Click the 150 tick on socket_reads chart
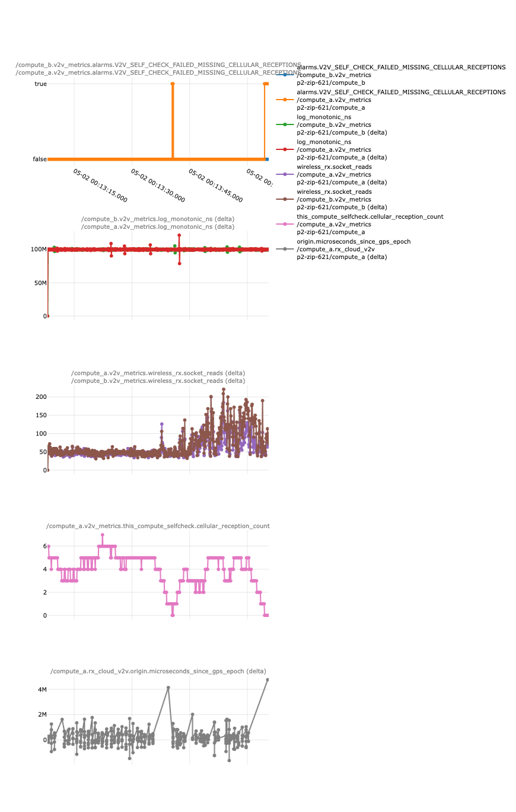 click(41, 415)
